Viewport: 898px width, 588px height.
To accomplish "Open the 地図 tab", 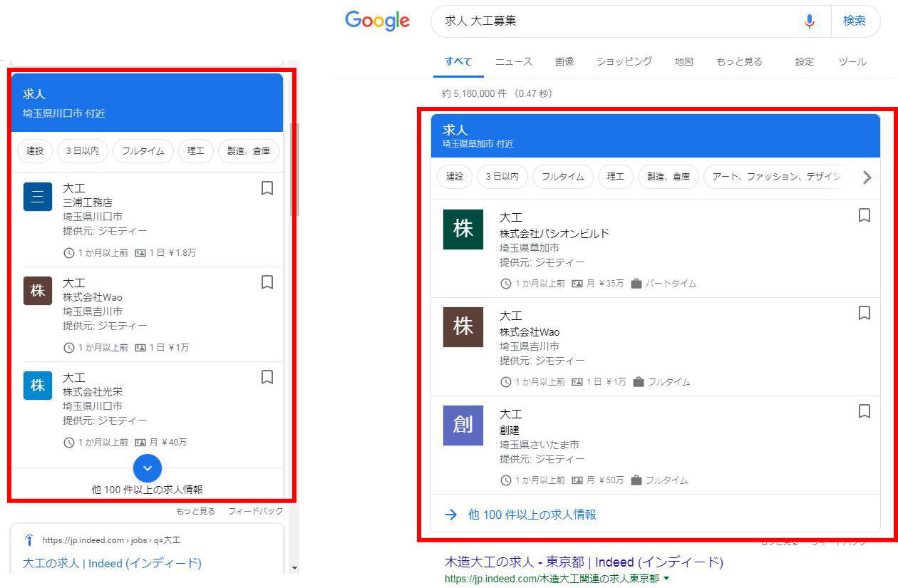I will pyautogui.click(x=684, y=62).
